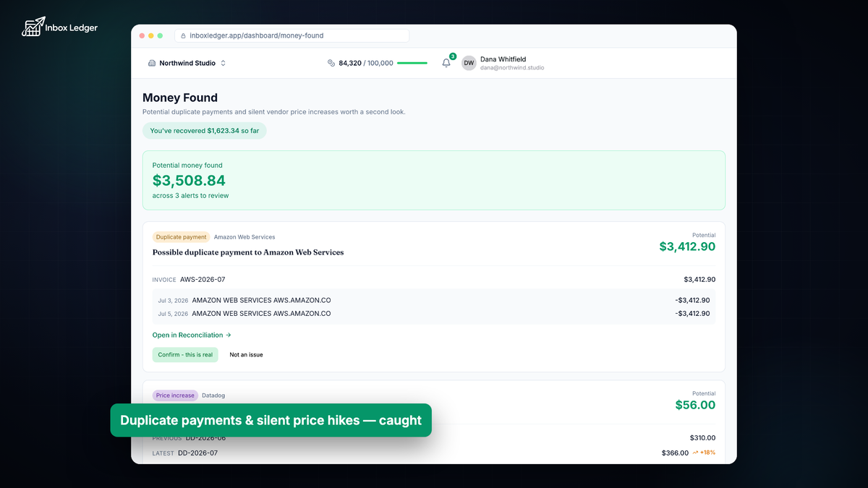Viewport: 868px width, 488px height.
Task: Click the Datadog vendor label
Action: pyautogui.click(x=213, y=395)
